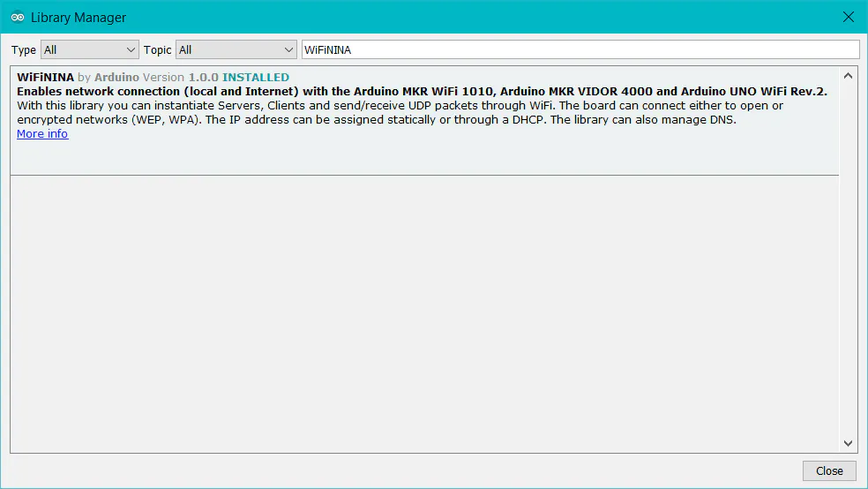The height and width of the screenshot is (489, 868).
Task: Click the scrollbar down arrow
Action: [x=848, y=443]
